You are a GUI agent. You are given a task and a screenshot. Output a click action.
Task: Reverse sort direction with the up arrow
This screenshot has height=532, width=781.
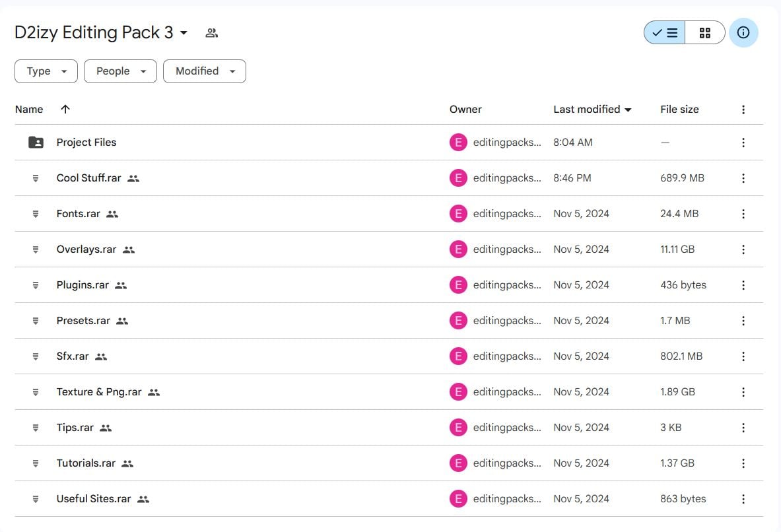point(65,109)
